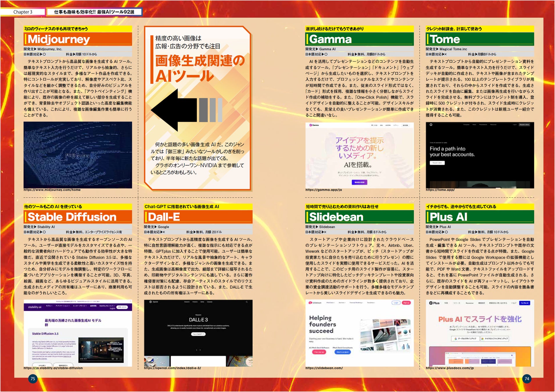Click the orange 'Midjourney' title banner

(x=78, y=39)
